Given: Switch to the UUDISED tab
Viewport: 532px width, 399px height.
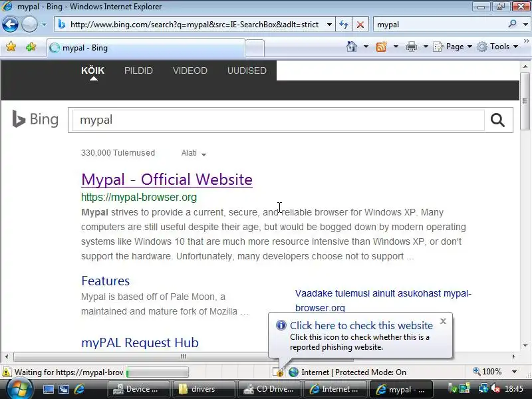Looking at the screenshot, I should (247, 70).
